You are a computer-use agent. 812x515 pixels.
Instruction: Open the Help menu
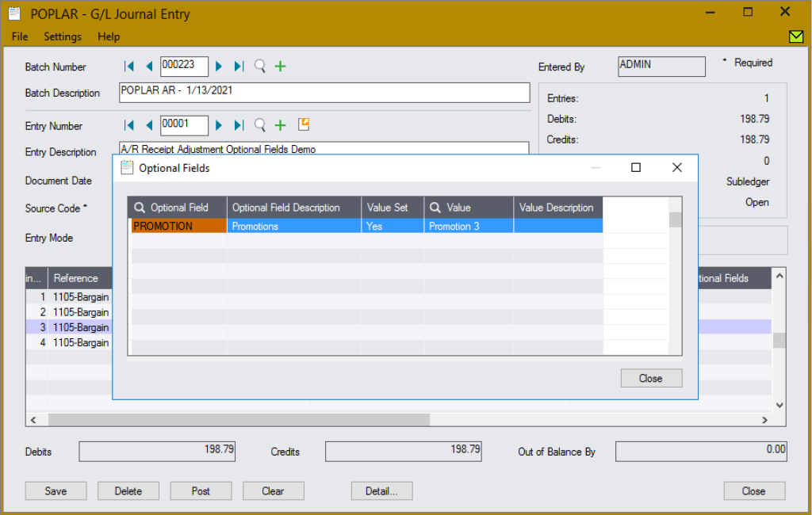click(x=109, y=36)
